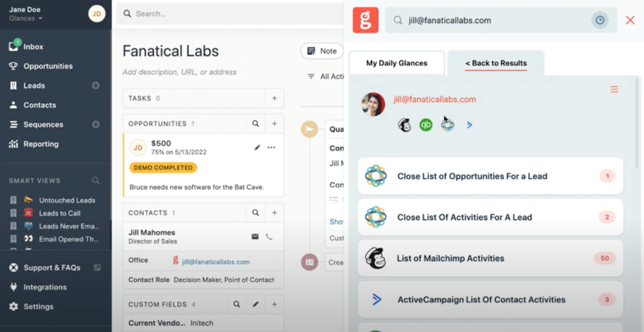
Task: Click the Bruce needs new software note text
Action: tap(197, 187)
